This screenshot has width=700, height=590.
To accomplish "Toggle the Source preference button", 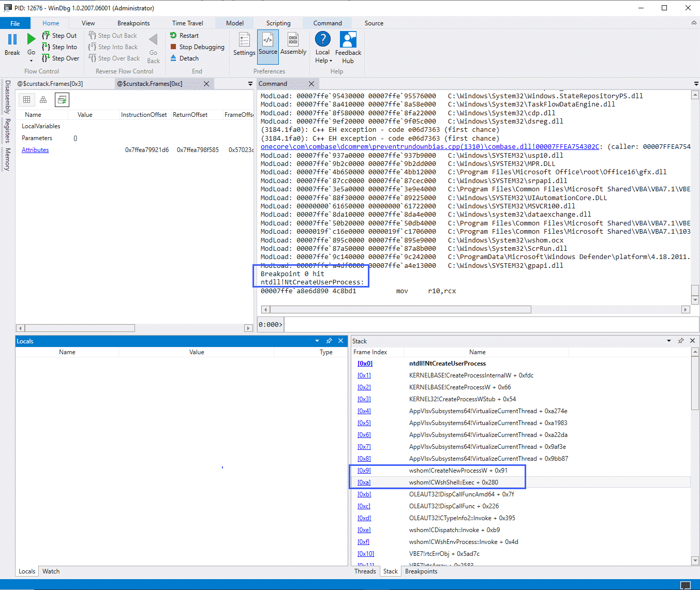I will pos(268,47).
